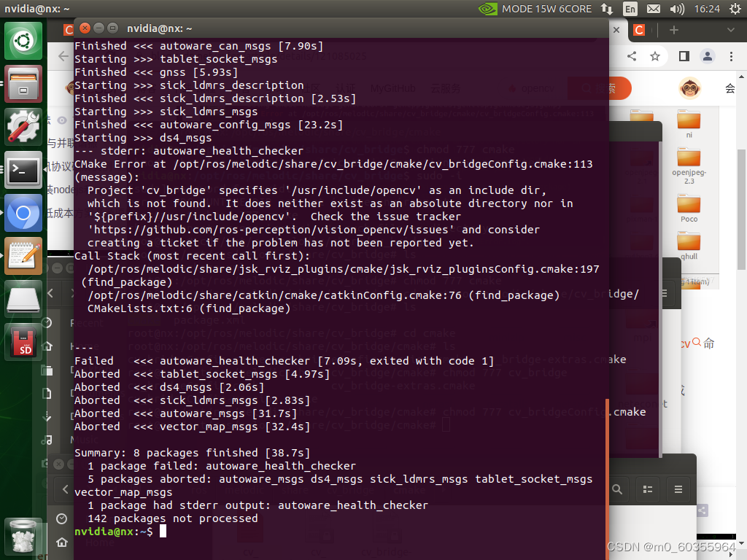Viewport: 747px width, 560px height.
Task: Open the NVIDIA power mode 15W 6CORE indicator
Action: [535, 9]
